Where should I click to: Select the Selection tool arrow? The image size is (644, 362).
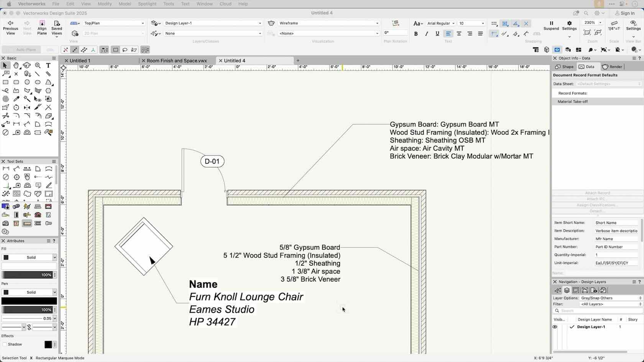coord(5,66)
